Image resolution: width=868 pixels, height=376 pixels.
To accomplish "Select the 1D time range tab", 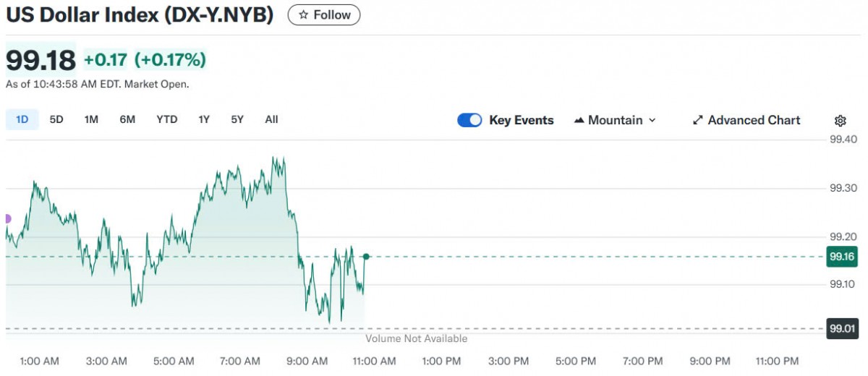I will coord(22,120).
